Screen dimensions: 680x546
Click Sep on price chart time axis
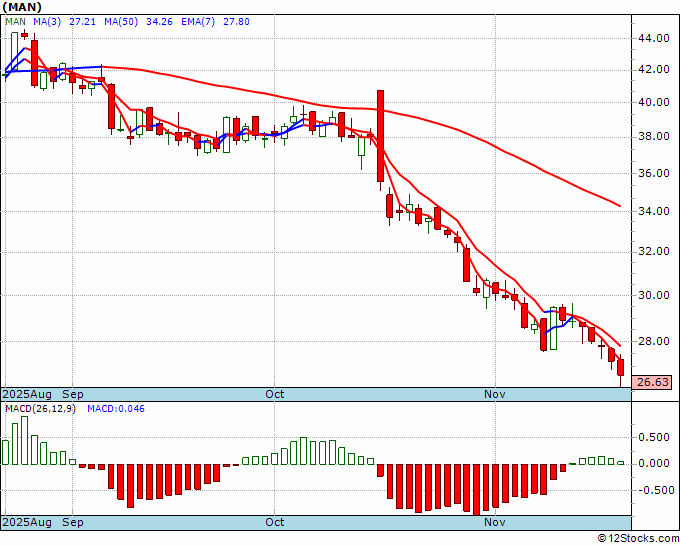73,394
